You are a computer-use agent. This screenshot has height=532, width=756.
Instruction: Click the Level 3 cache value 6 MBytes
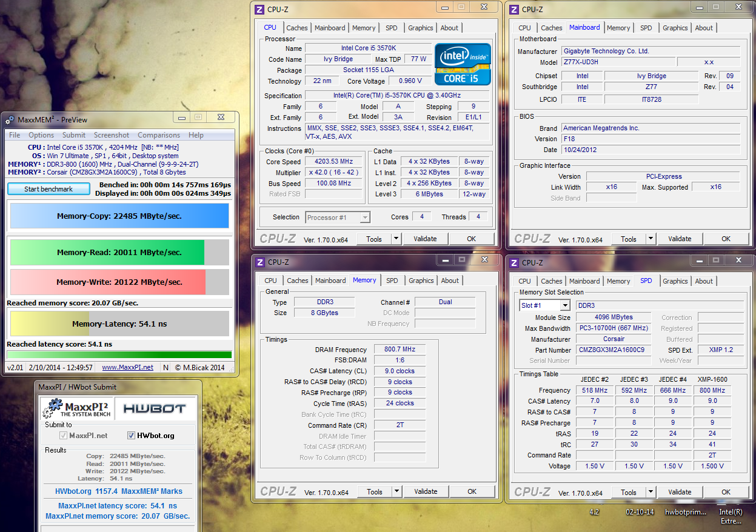[x=429, y=194]
